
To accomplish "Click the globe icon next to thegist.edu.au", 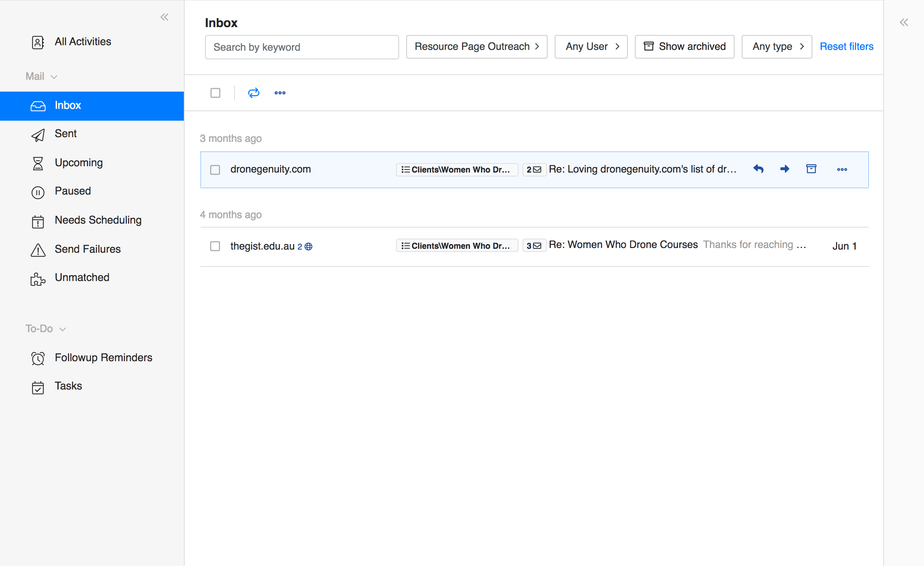I will coord(309,246).
